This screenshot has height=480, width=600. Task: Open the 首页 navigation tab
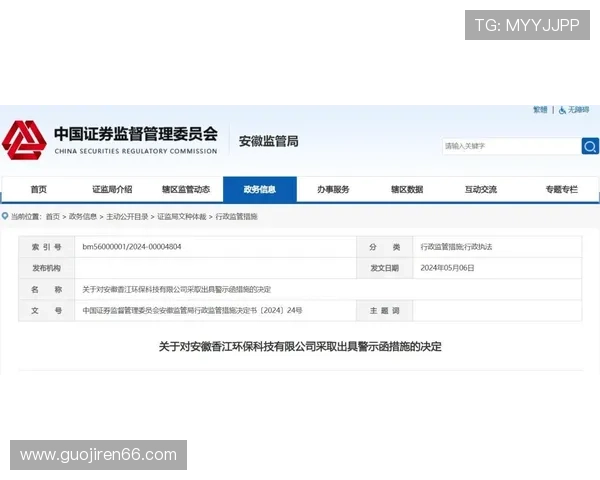(39, 189)
